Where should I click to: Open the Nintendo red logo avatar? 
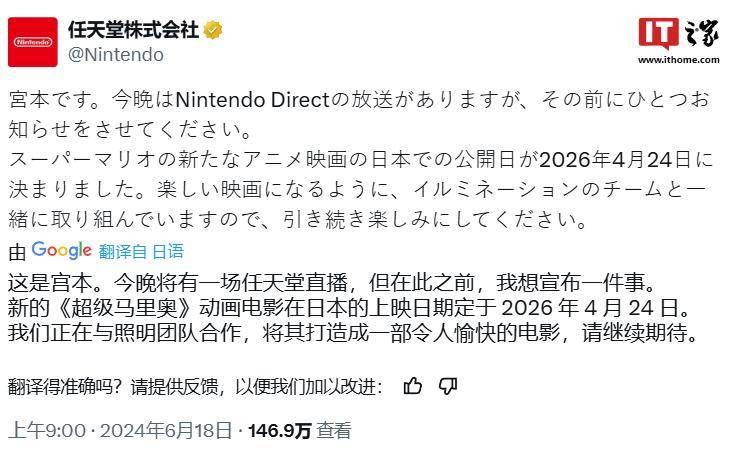pos(33,42)
